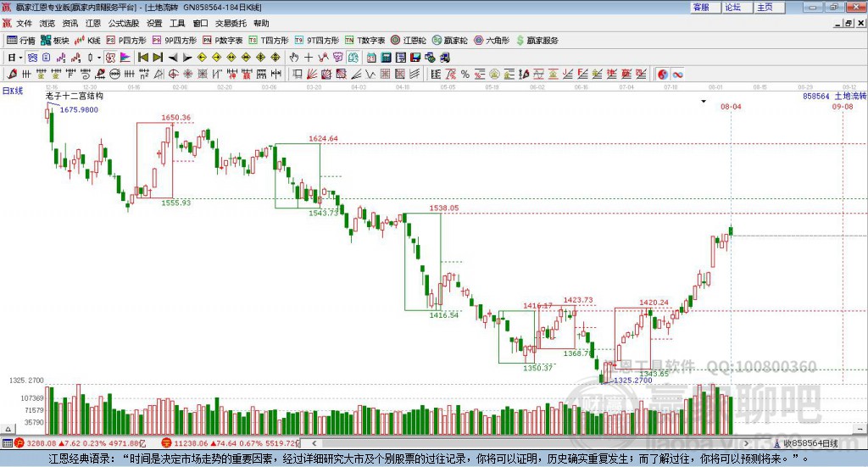Open the chart dropdown triangle above 08-04

tap(704, 102)
